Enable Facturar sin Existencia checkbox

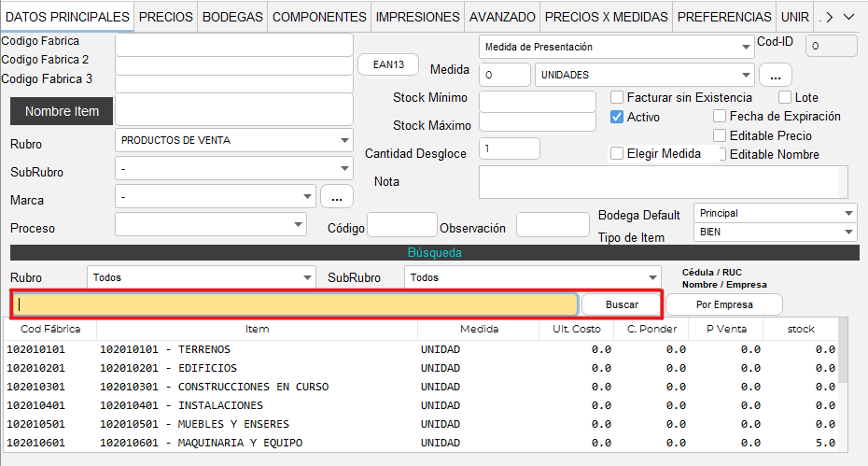click(x=617, y=97)
